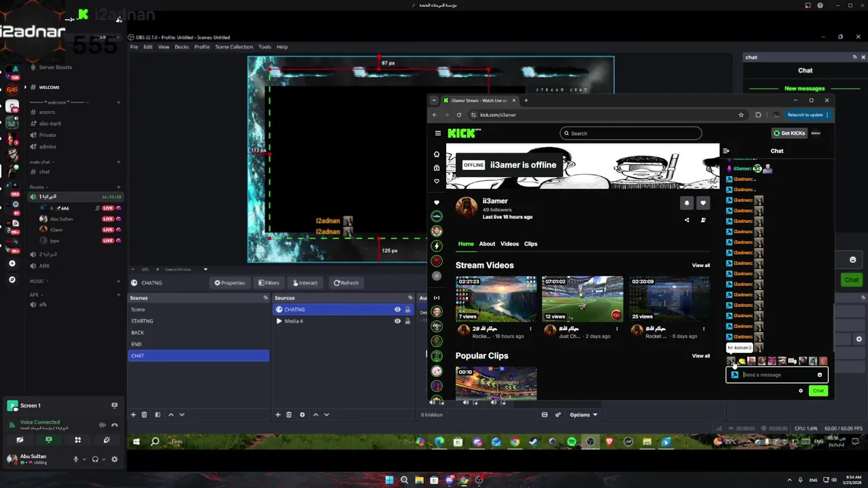Move scene up with Scenes up arrow
Viewport: 868px width, 488px height.
click(x=171, y=415)
